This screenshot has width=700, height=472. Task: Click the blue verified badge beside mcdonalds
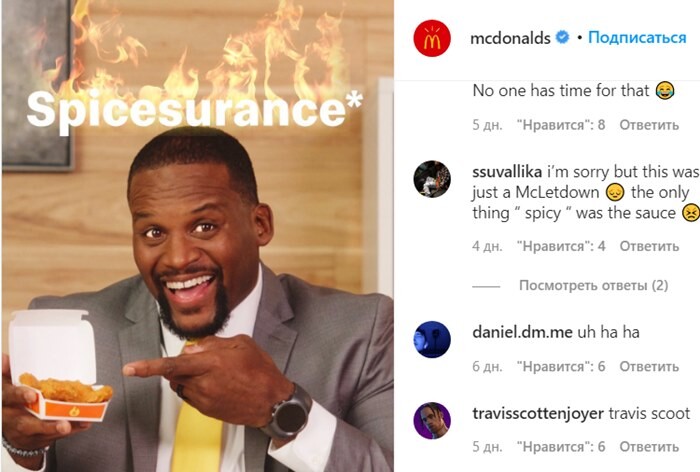point(562,37)
